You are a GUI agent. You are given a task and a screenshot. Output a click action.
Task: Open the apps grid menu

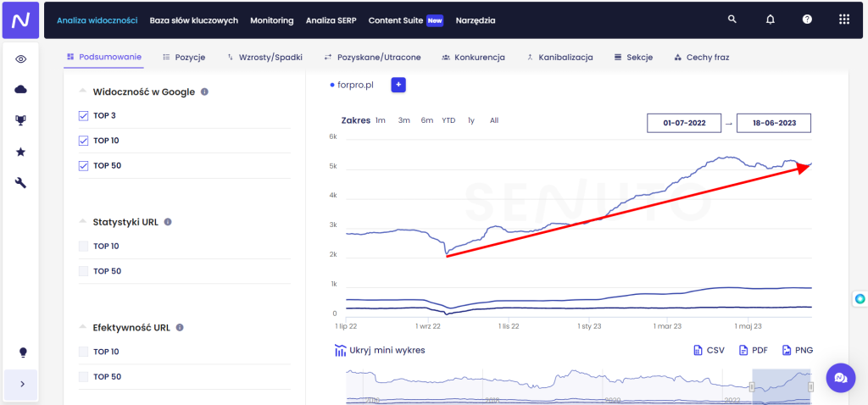click(843, 19)
